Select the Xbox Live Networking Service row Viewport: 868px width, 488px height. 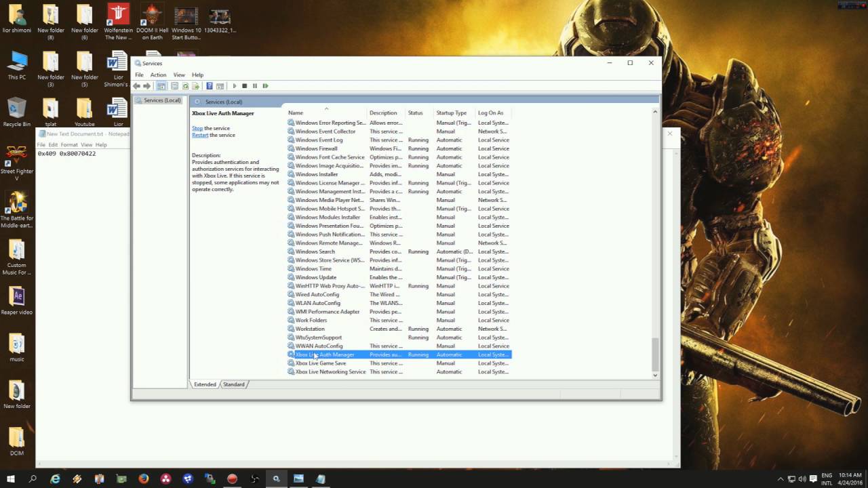point(399,371)
